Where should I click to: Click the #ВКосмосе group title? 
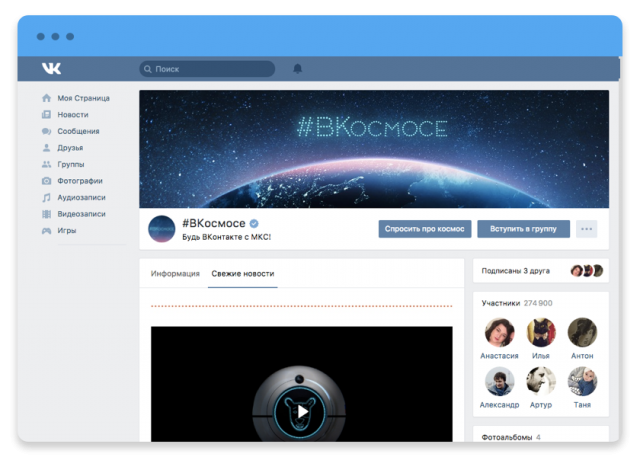click(x=213, y=223)
